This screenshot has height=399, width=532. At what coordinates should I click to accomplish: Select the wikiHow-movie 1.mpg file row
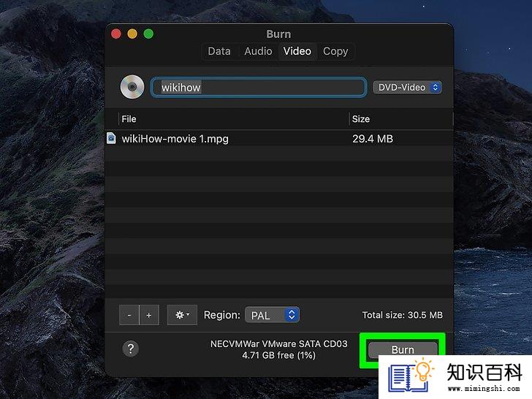pyautogui.click(x=279, y=138)
